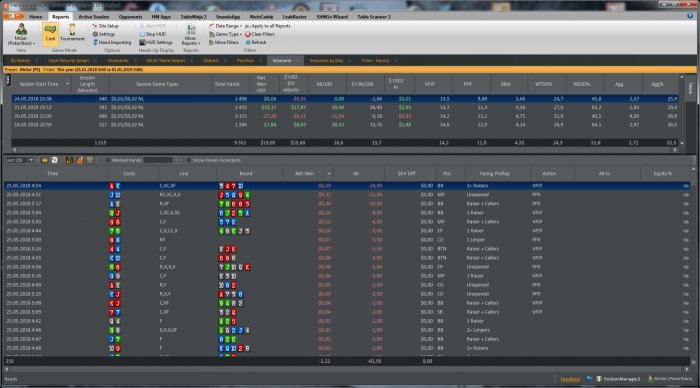The height and width of the screenshot is (388, 700).
Task: Enable the Marked hands checkbox
Action: 108,160
